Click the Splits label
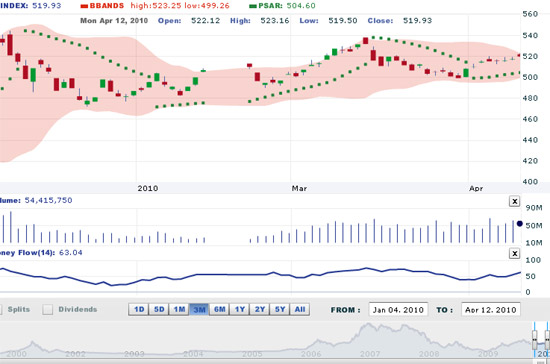 click(19, 309)
